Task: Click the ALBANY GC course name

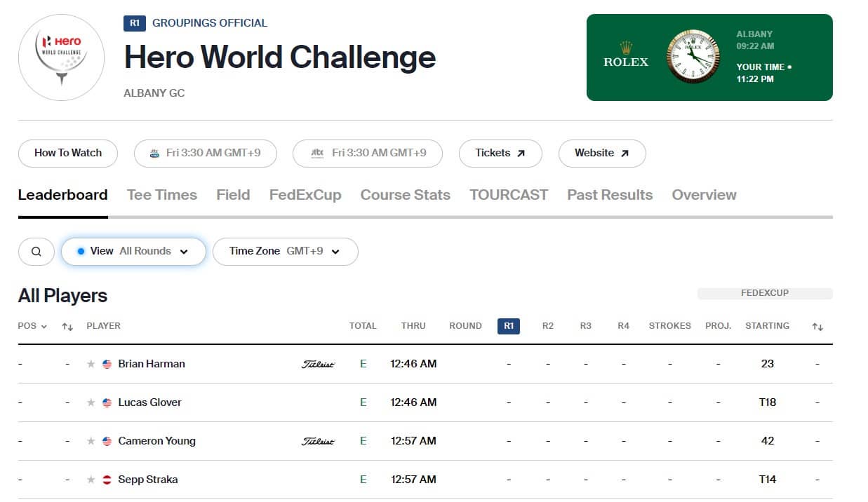Action: pos(154,93)
